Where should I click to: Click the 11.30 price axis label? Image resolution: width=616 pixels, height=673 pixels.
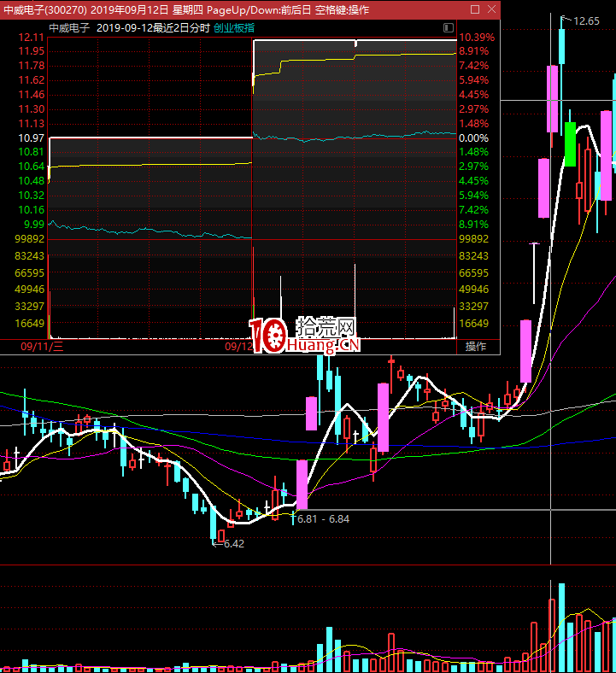(32, 109)
